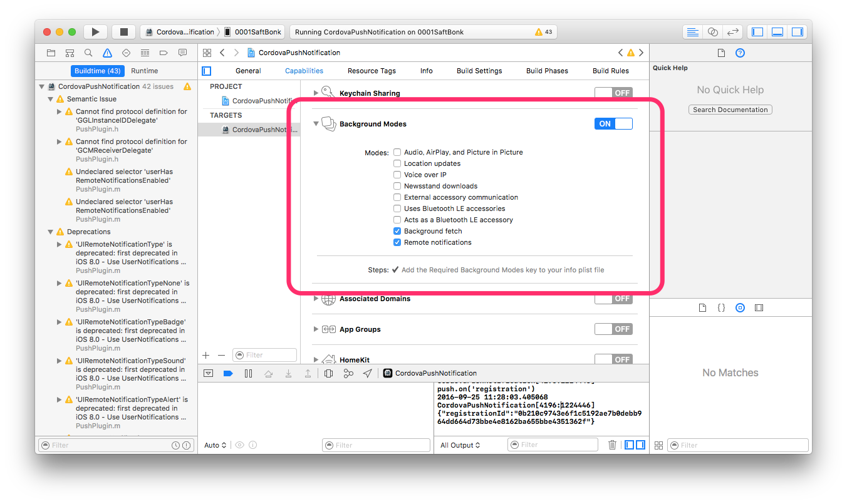Open the Debug navigator
Image resolution: width=847 pixels, height=504 pixels.
145,53
